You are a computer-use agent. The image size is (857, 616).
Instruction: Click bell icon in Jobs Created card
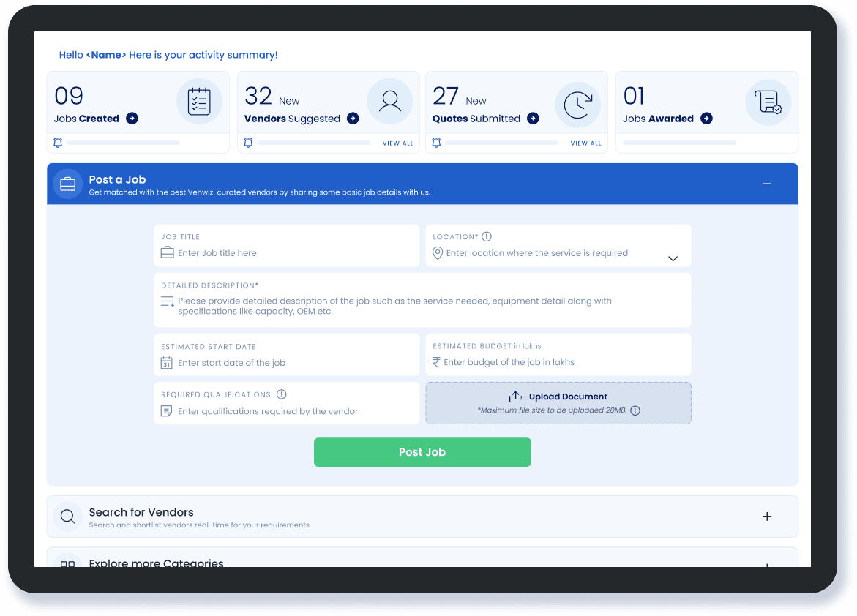click(58, 143)
